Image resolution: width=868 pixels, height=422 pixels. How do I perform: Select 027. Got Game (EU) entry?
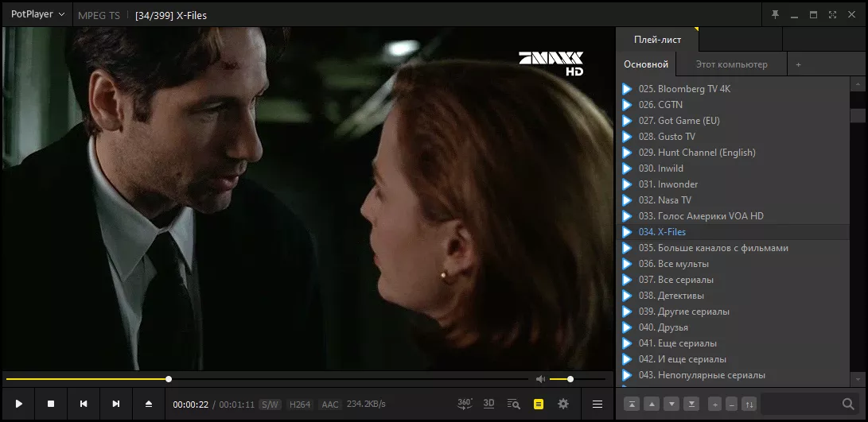733,121
